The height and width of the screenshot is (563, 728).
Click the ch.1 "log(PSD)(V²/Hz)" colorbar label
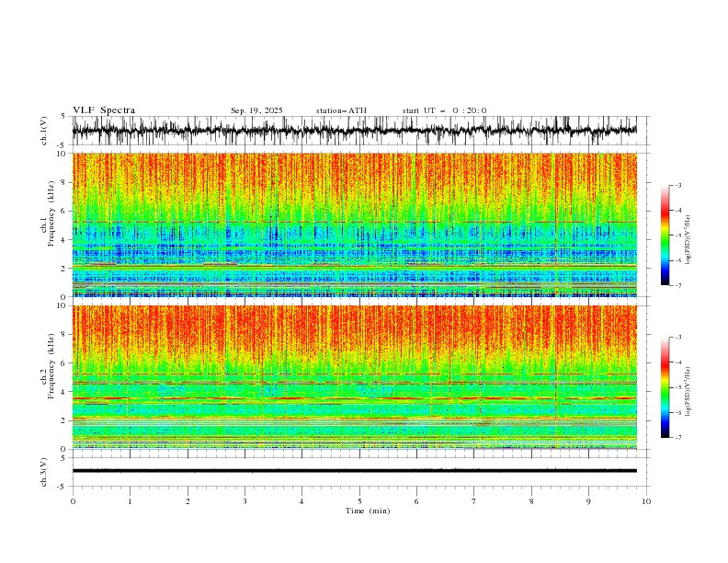(688, 239)
